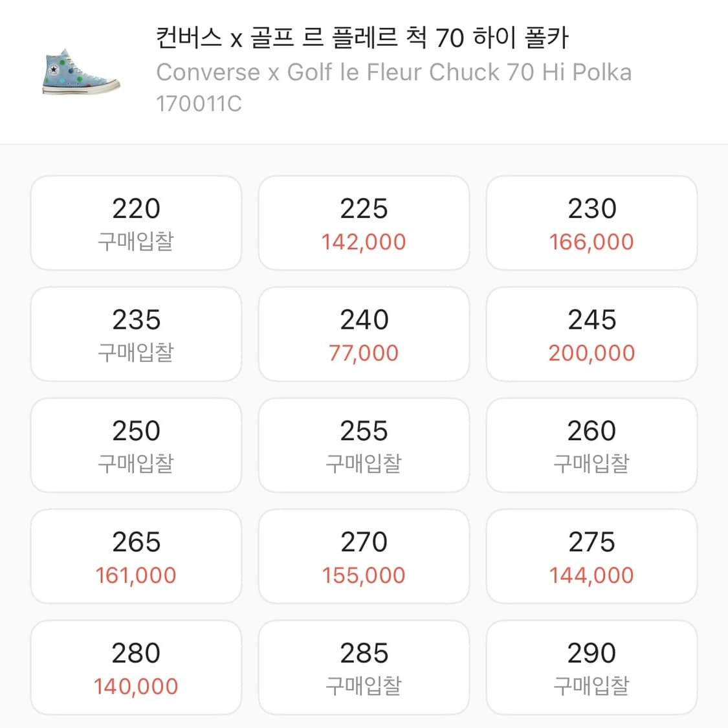Select size 235 with 구매입찰 label
Image resolution: width=728 pixels, height=728 pixels.
(135, 334)
